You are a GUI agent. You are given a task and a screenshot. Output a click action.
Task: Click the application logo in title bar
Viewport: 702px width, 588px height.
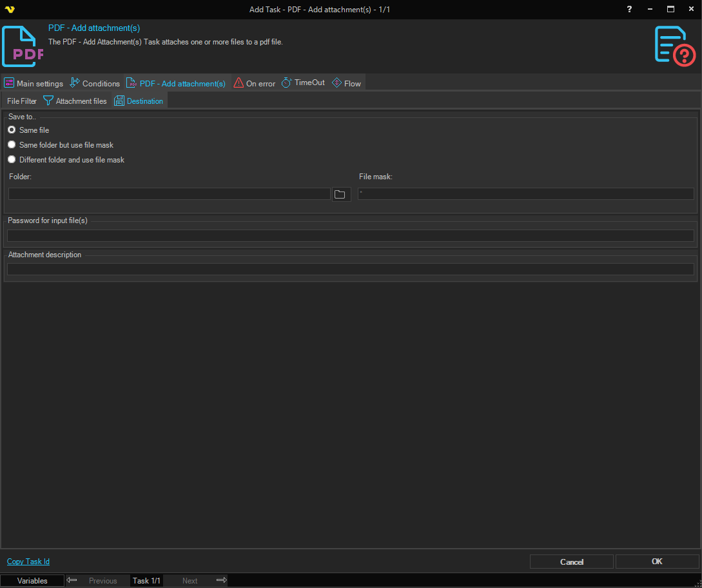[9, 9]
